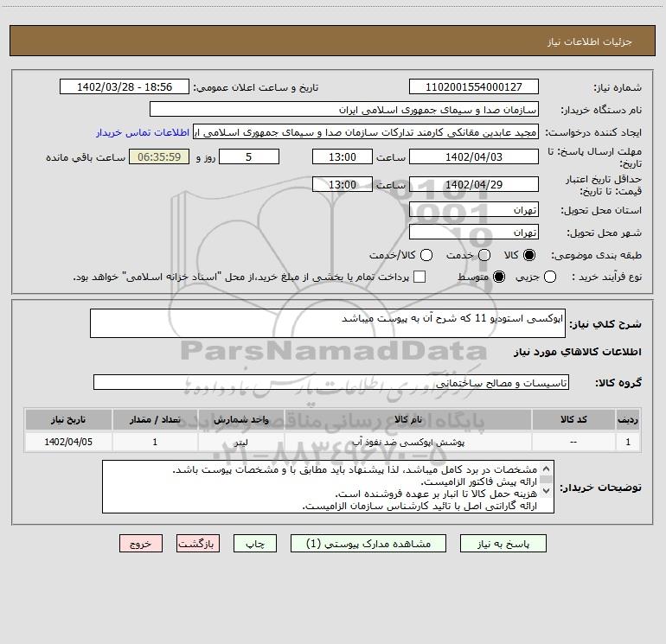Select the خدمت radio button
666x644 pixels.
click(484, 255)
